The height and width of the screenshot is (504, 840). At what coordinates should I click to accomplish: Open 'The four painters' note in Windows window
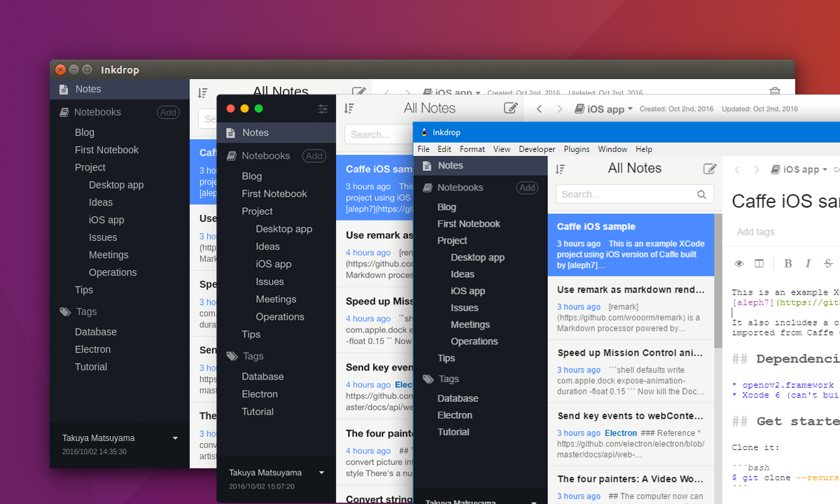(631, 485)
